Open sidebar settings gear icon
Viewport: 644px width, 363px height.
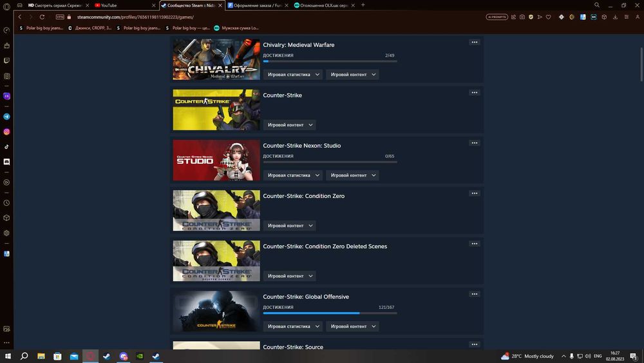point(6,233)
